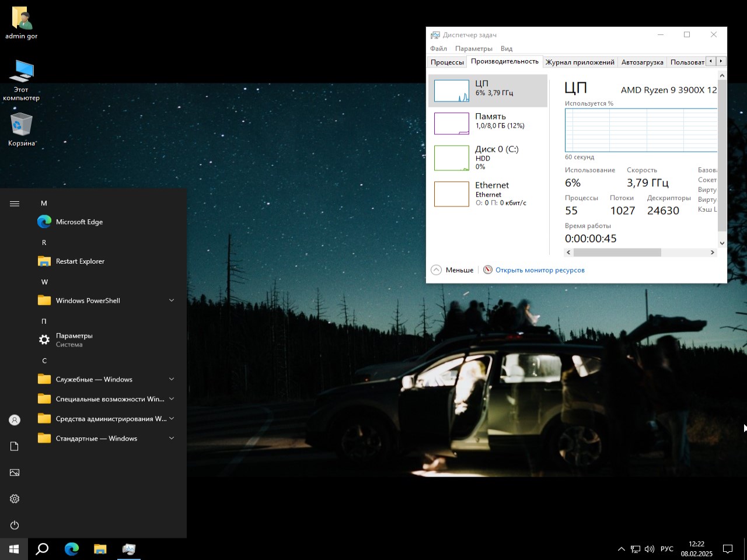Click the РУС language indicator in tray
This screenshot has height=560, width=747.
(666, 548)
